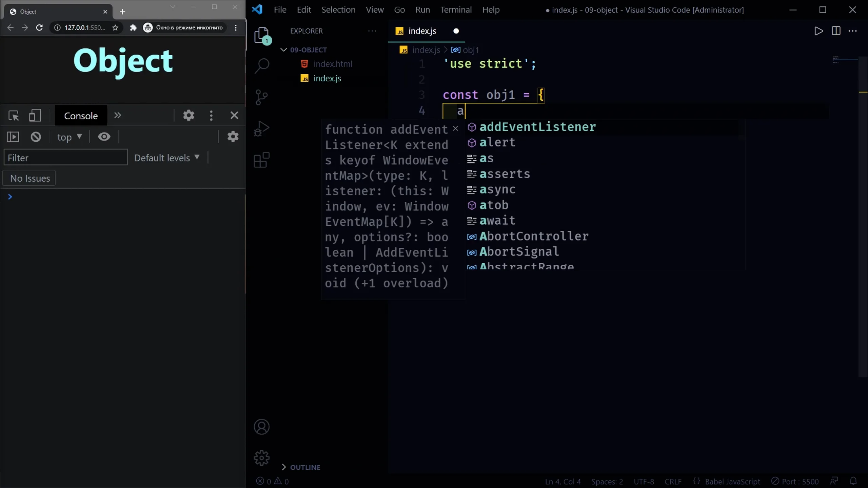Collapse the 09-OBJECT folder
This screenshot has height=488, width=868.
[284, 50]
